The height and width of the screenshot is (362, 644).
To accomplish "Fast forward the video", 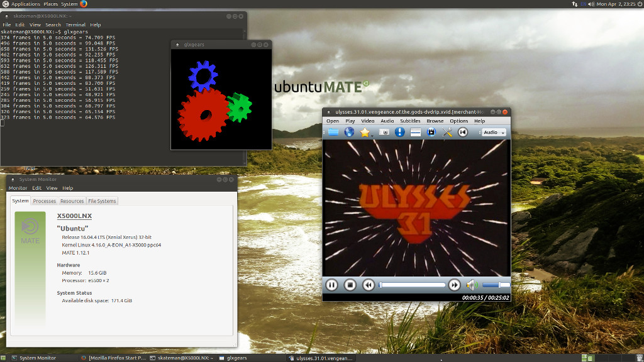I will coord(454,285).
